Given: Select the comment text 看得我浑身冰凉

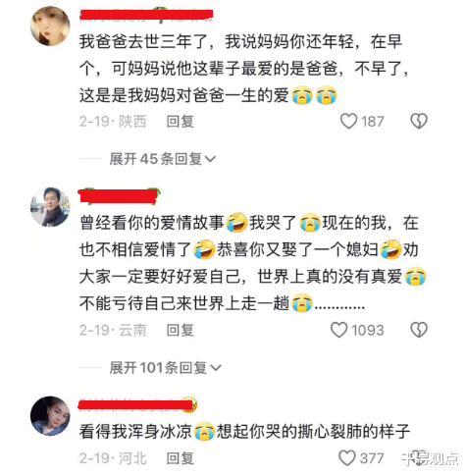Looking at the screenshot, I should 134,432.
